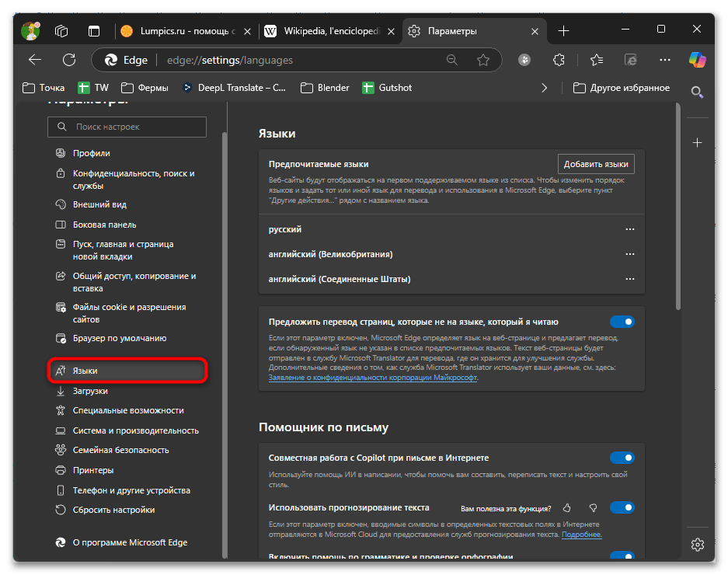Screen dimensions: 728x575
Task: Open Copilot icon in toolbar
Action: pyautogui.click(x=698, y=60)
